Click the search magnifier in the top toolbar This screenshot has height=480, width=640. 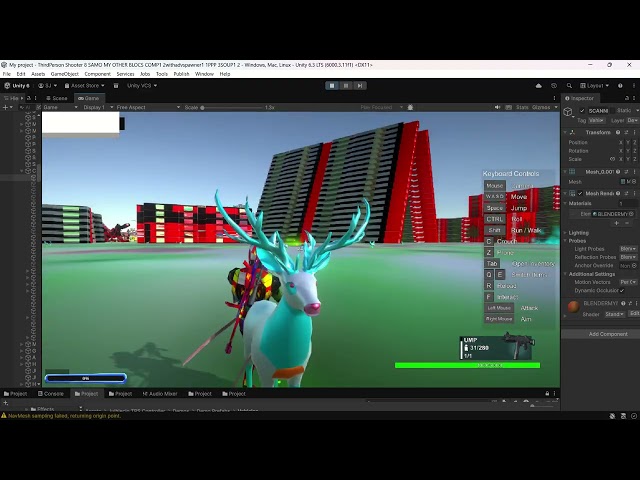569,86
